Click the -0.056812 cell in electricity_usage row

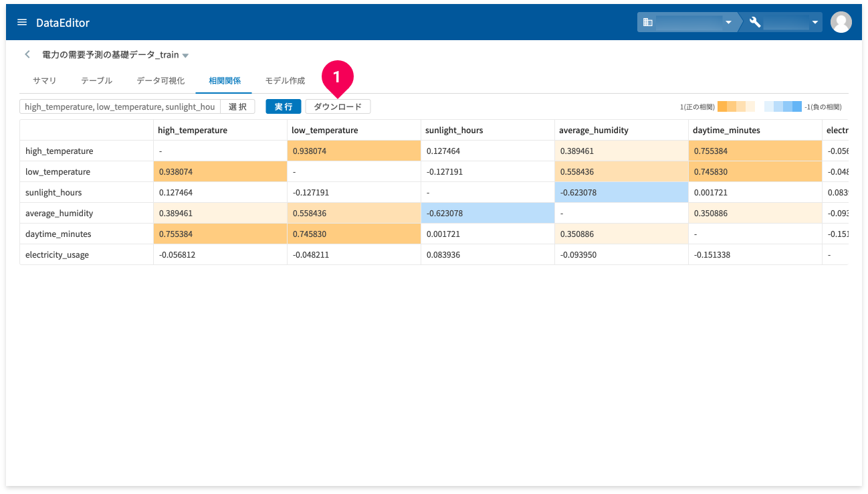pos(220,254)
